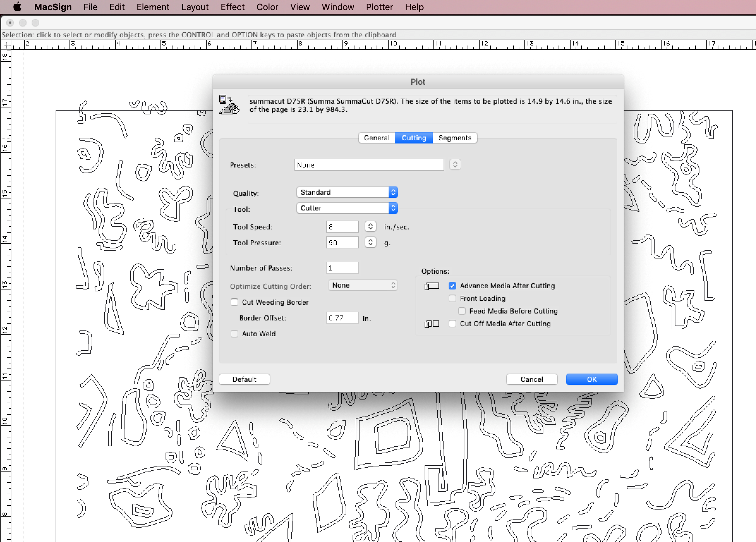The width and height of the screenshot is (756, 542).
Task: Click the Border Offset field
Action: coord(342,318)
